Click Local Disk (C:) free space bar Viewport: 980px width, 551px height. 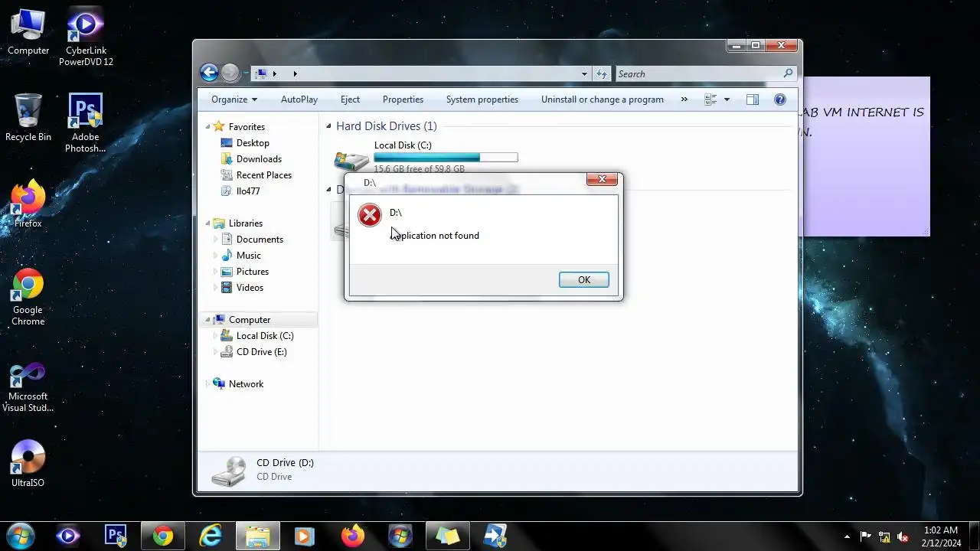(x=446, y=158)
